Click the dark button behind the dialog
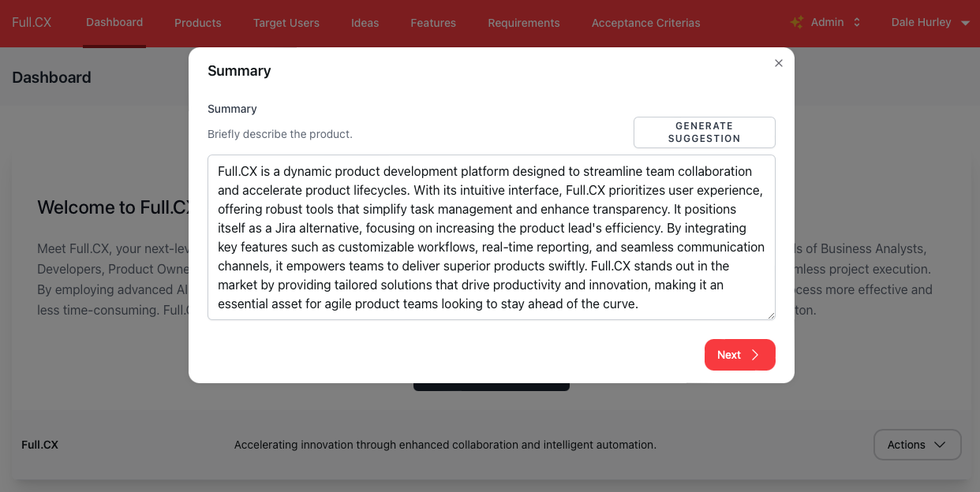Screen dimensions: 980x492 (x=491, y=386)
